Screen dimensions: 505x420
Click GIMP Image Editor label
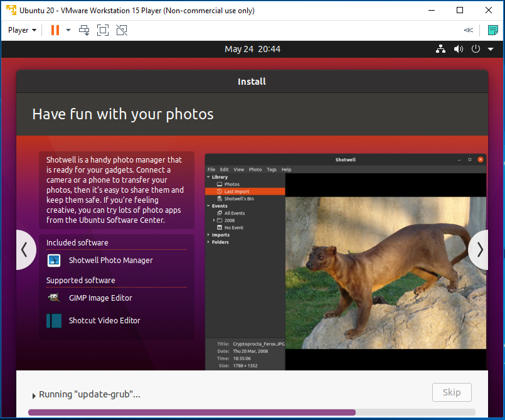tap(100, 298)
